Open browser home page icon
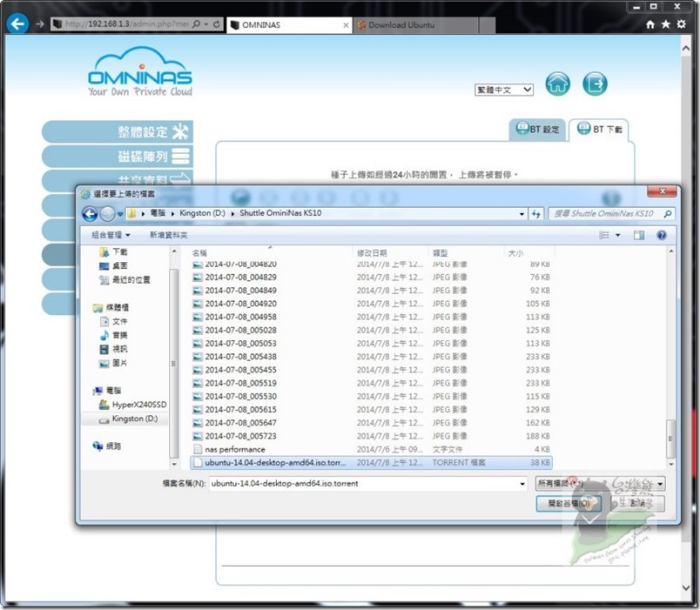The width and height of the screenshot is (700, 610). click(x=650, y=24)
